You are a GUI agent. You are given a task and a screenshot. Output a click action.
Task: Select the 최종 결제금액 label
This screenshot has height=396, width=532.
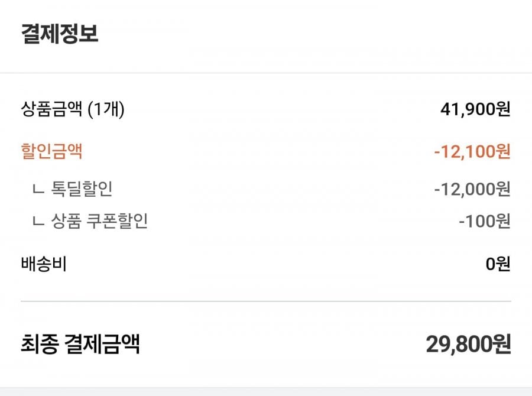click(x=80, y=344)
